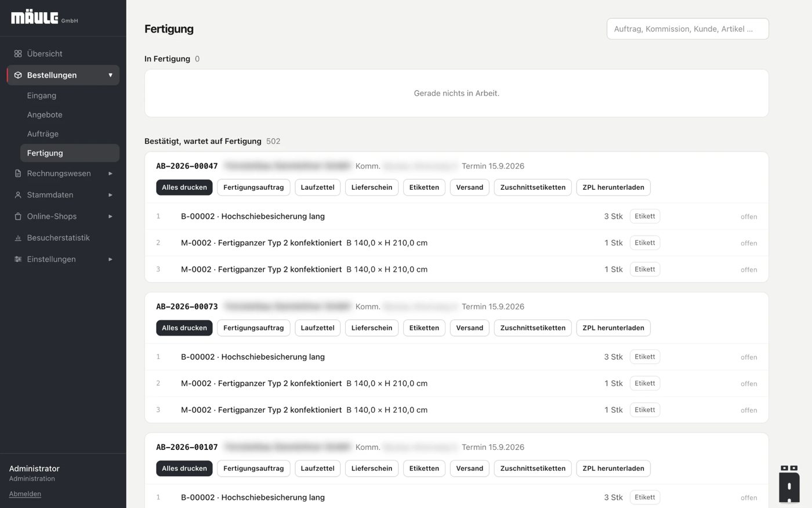Click the Besucherstatistik chart icon
Screen dimensions: 812x508
point(18,238)
